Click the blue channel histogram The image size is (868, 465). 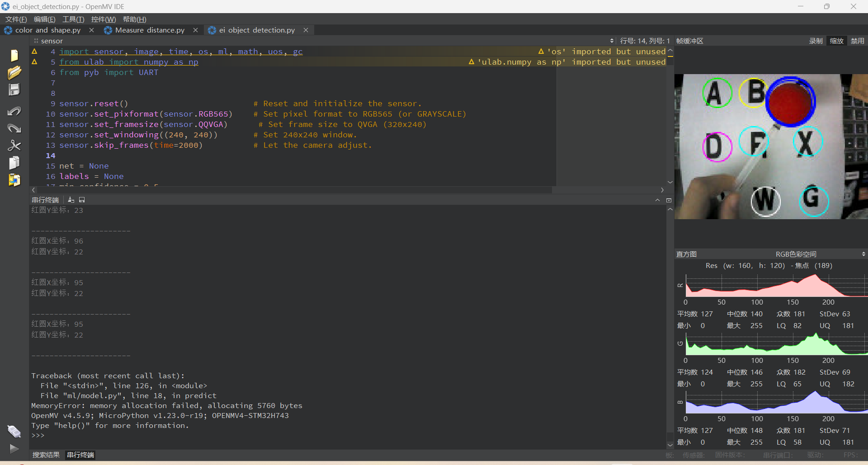pos(777,401)
